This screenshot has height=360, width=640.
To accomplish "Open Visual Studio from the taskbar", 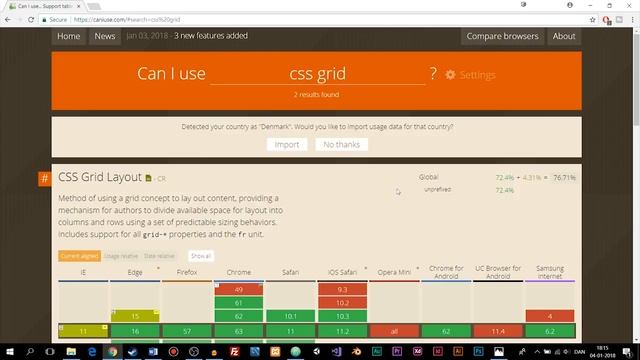I will click(x=336, y=351).
